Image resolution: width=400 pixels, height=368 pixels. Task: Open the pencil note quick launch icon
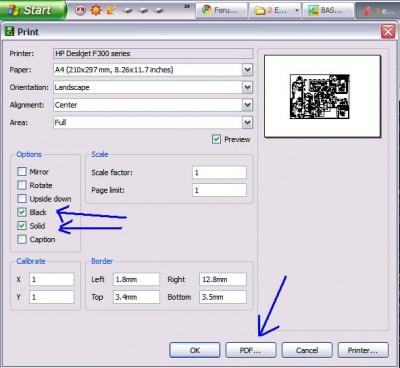111,11
